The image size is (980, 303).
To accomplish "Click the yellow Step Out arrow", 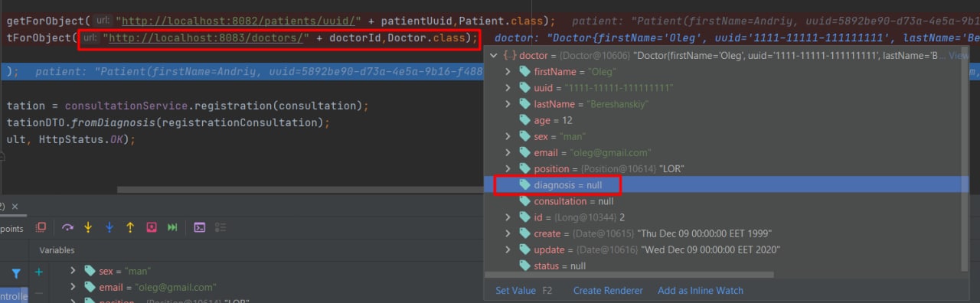I will click(x=130, y=227).
